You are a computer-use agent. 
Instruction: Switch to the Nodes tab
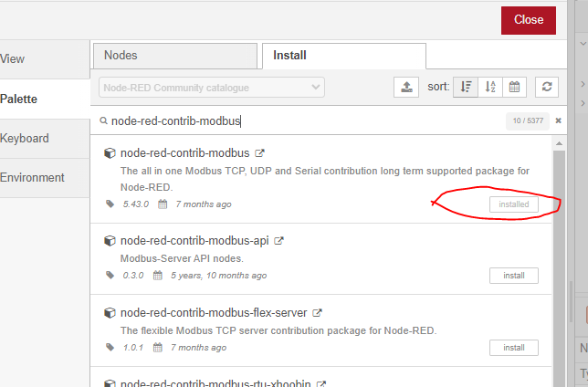click(x=174, y=56)
